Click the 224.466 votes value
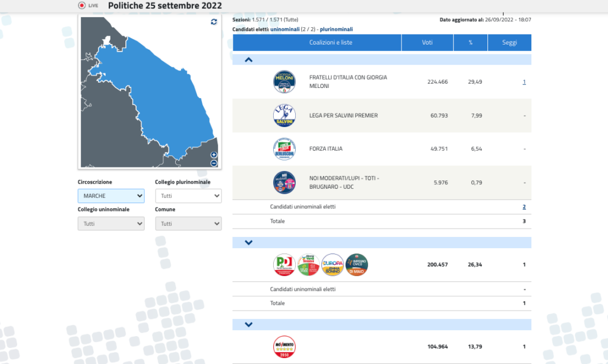The image size is (608, 364). pyautogui.click(x=438, y=82)
